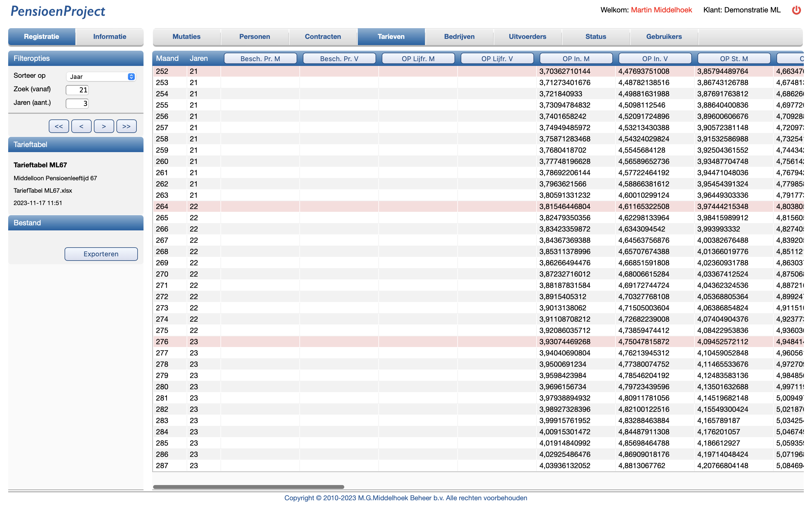Click the OP Lijfr. V column header
This screenshot has width=812, height=507.
(x=497, y=59)
